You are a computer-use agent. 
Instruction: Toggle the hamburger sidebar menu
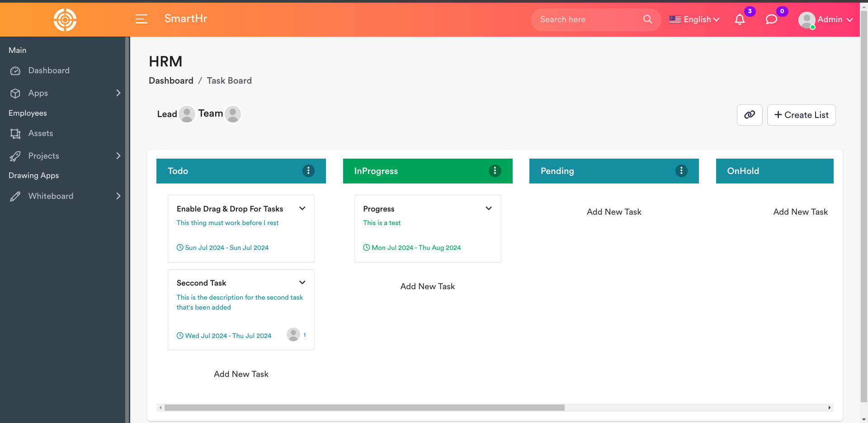(142, 19)
